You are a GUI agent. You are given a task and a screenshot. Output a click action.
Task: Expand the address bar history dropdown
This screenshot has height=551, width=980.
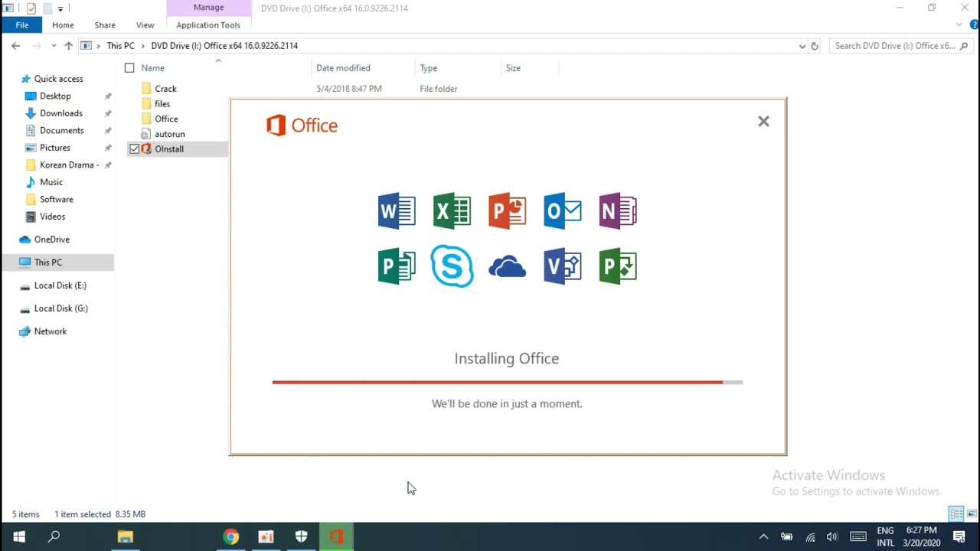[x=802, y=46]
